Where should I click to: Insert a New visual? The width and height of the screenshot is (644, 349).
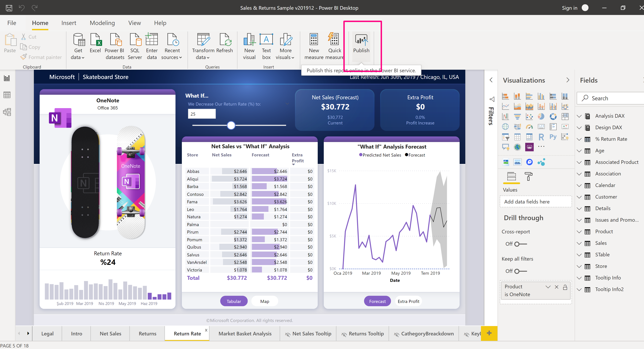[249, 46]
